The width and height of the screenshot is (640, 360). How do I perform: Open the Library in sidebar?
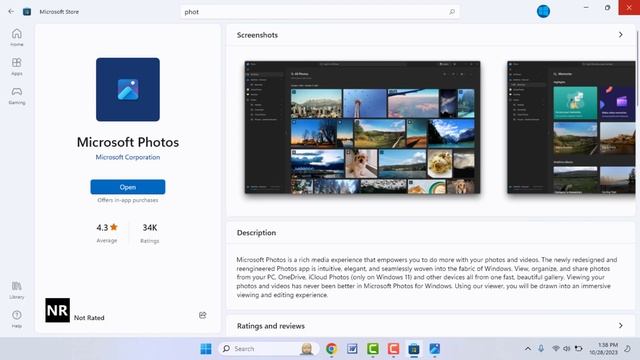pyautogui.click(x=17, y=290)
